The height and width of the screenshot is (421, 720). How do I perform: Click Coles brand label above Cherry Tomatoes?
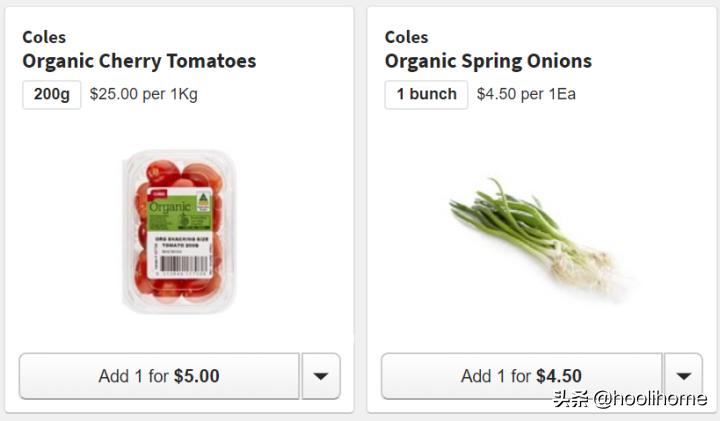pos(44,37)
